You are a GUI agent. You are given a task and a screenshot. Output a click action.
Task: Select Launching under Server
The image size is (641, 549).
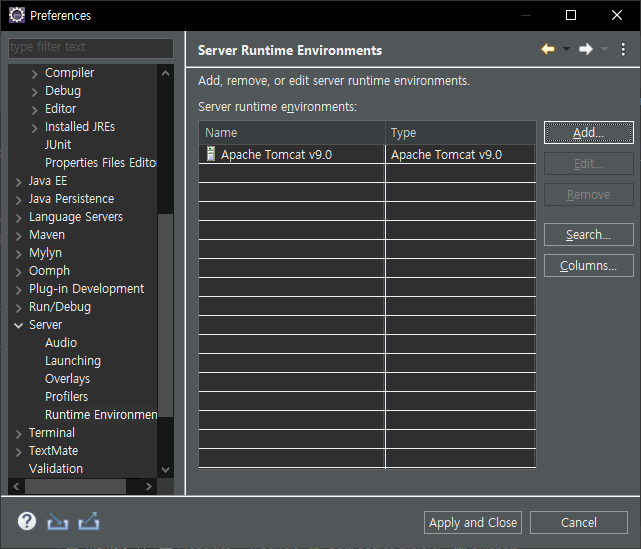[73, 361]
